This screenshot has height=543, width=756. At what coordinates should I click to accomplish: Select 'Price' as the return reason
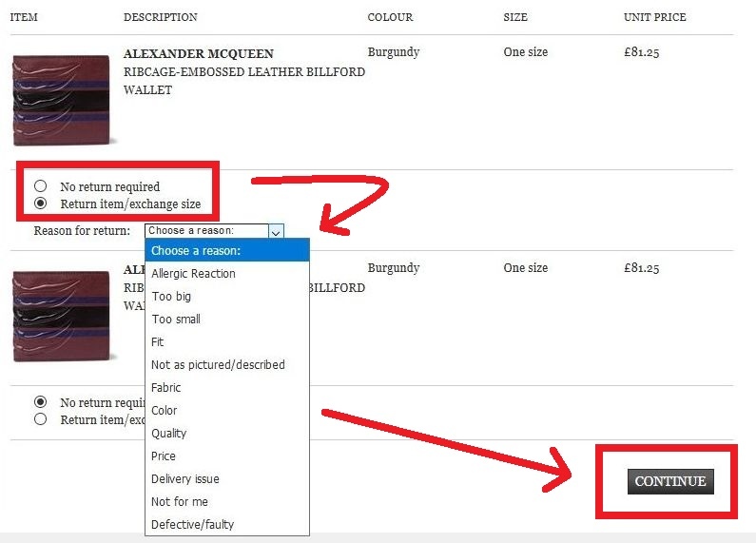(x=227, y=456)
